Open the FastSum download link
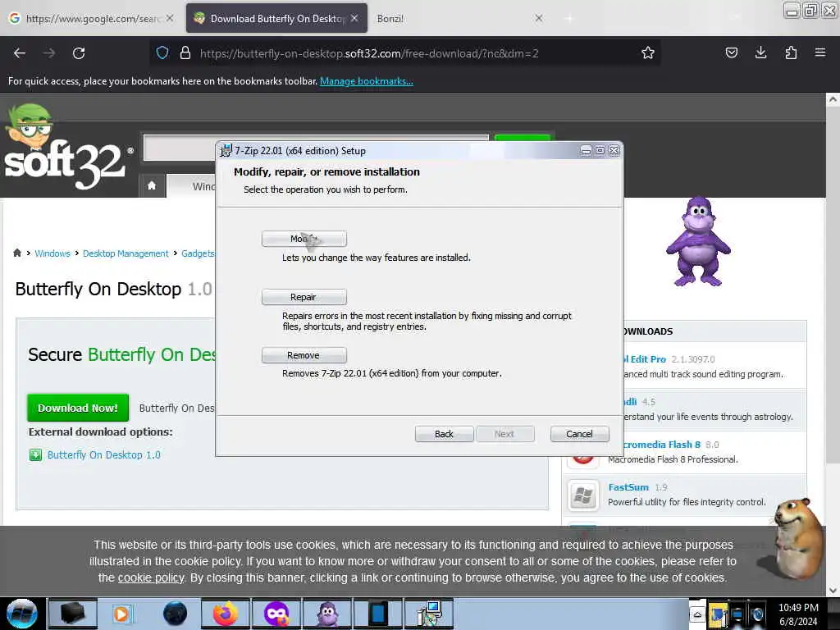Screen dimensions: 840x630 point(628,487)
